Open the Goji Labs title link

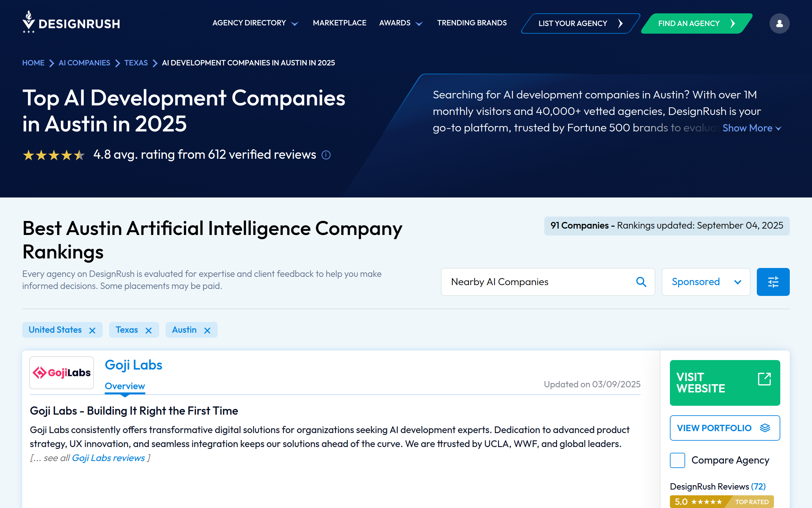(134, 365)
